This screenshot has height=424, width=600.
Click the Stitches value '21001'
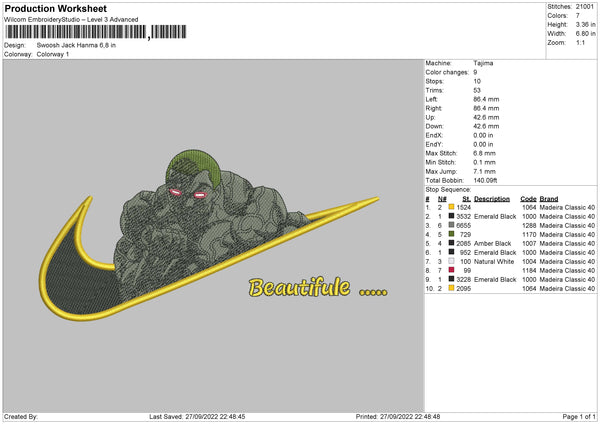click(585, 7)
